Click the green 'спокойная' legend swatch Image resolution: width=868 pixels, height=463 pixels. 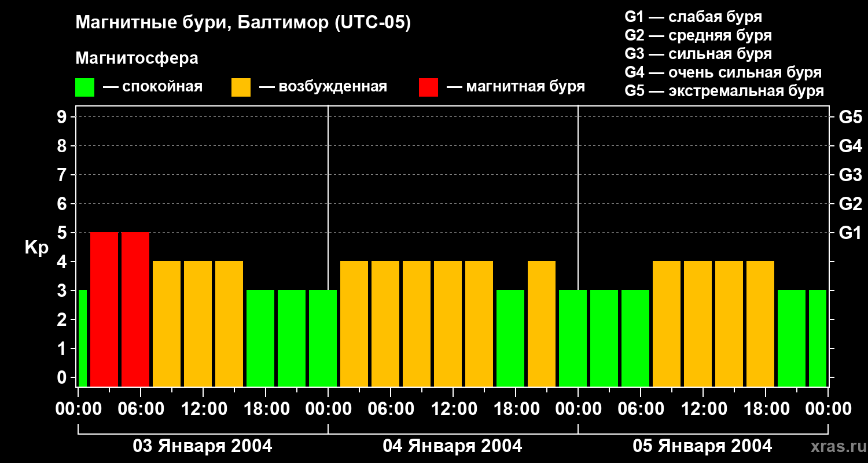(84, 87)
